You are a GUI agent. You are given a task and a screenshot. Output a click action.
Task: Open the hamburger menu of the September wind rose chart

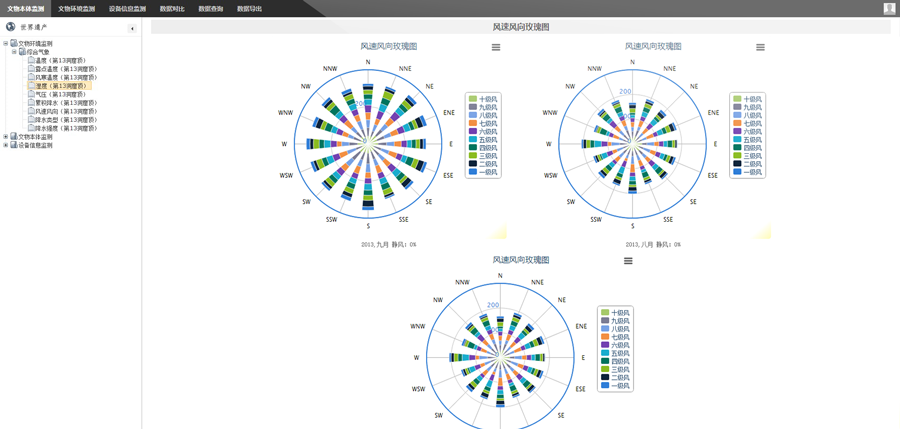(x=496, y=47)
